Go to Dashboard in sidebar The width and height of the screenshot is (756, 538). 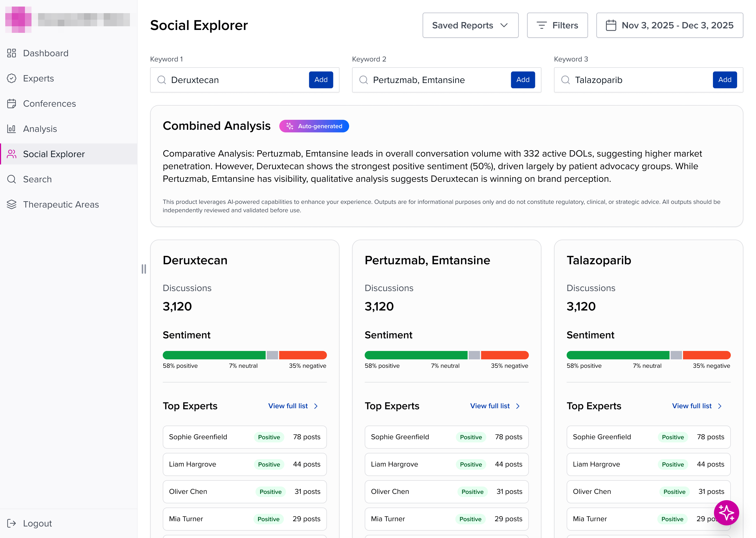[69, 53]
